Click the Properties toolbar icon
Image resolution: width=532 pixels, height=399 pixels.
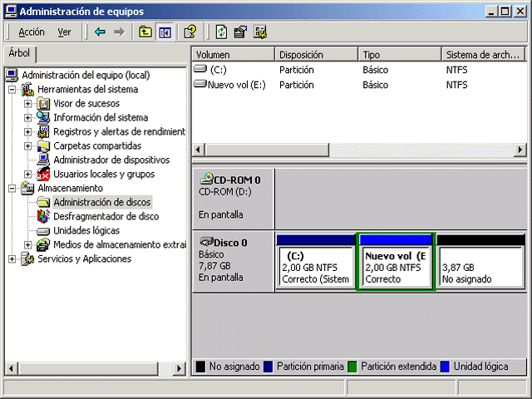240,32
